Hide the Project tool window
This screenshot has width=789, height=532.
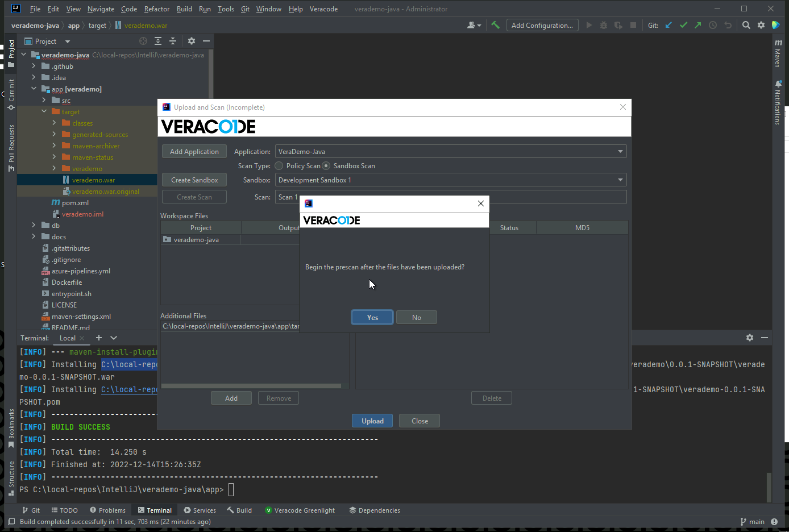click(206, 41)
